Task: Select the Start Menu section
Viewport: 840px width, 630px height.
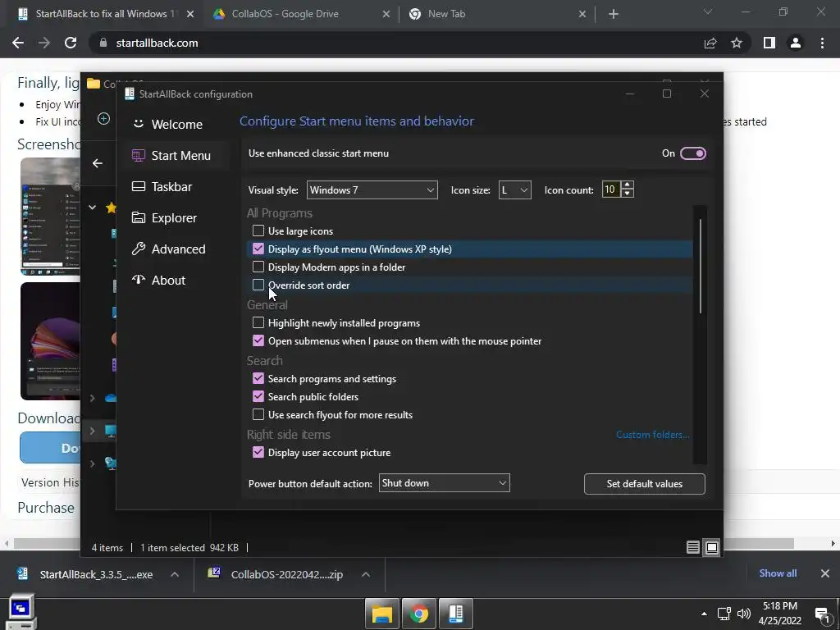Action: (171, 155)
